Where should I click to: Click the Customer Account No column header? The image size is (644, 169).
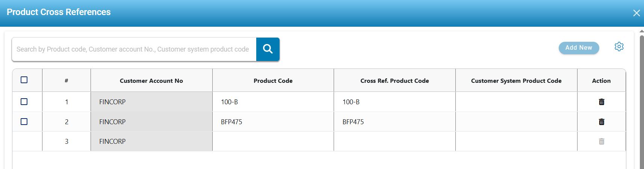[151, 81]
